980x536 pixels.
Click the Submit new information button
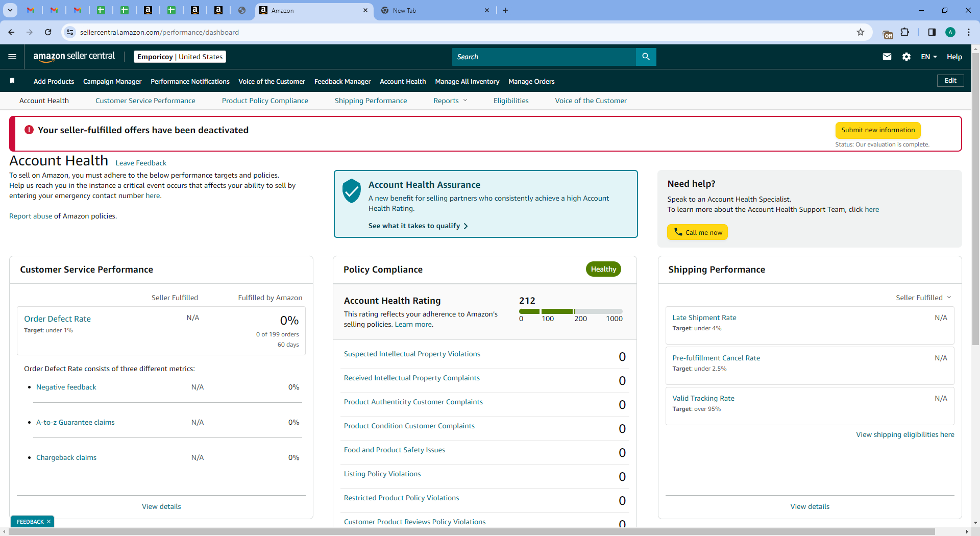coord(878,130)
